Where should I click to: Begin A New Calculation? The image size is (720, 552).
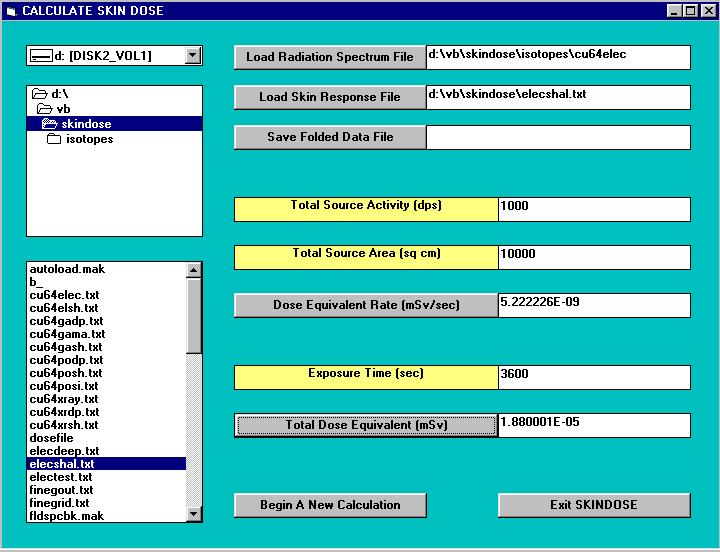pyautogui.click(x=329, y=505)
